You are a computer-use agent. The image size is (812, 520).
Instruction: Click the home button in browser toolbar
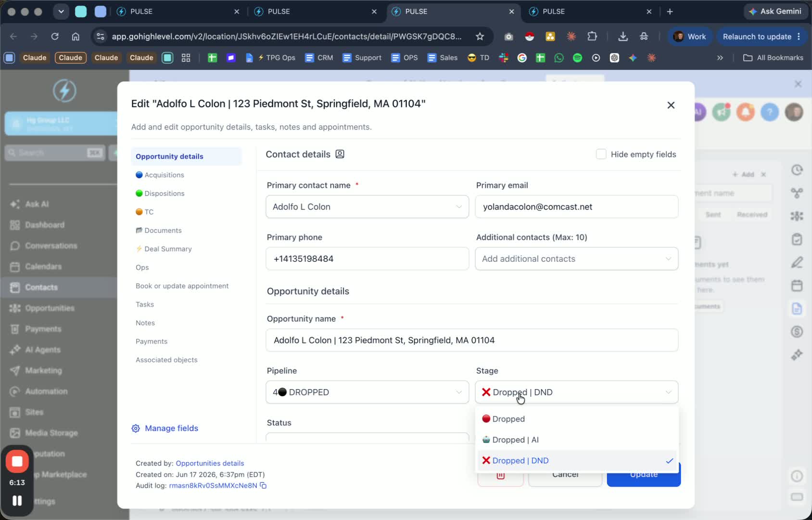pyautogui.click(x=76, y=37)
